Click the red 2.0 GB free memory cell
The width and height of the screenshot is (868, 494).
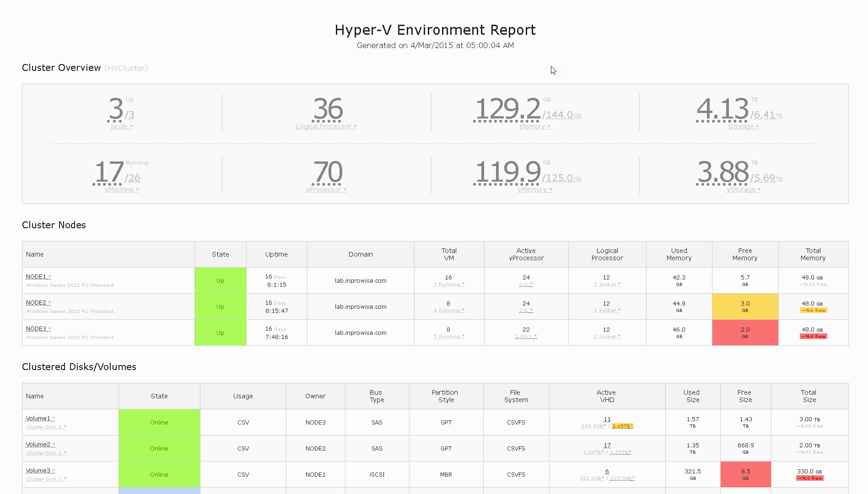tap(745, 333)
